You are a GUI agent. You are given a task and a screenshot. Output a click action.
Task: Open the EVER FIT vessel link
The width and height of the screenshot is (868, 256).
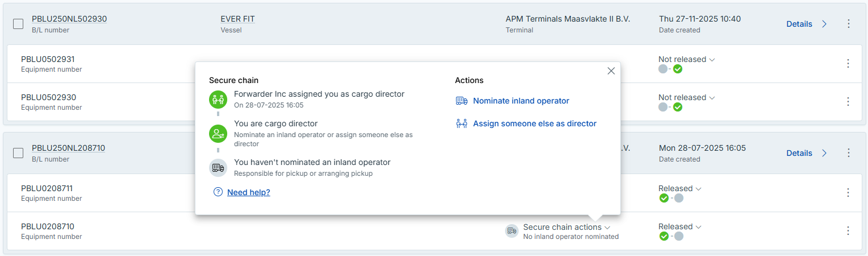(237, 19)
